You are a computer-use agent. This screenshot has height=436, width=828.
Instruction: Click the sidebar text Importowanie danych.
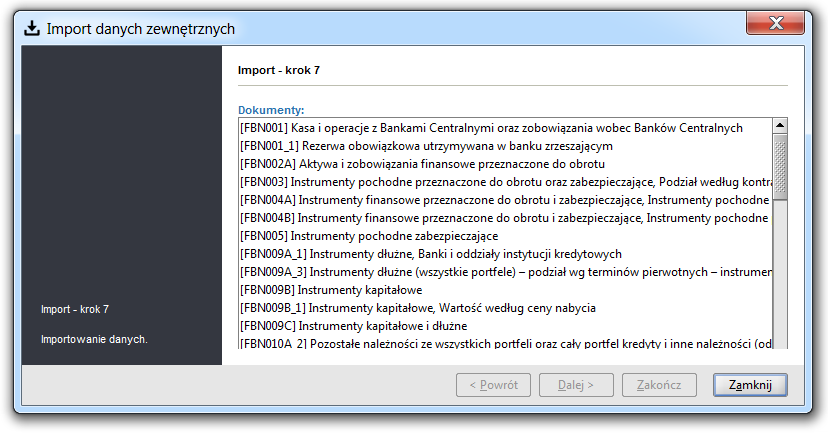[94, 339]
